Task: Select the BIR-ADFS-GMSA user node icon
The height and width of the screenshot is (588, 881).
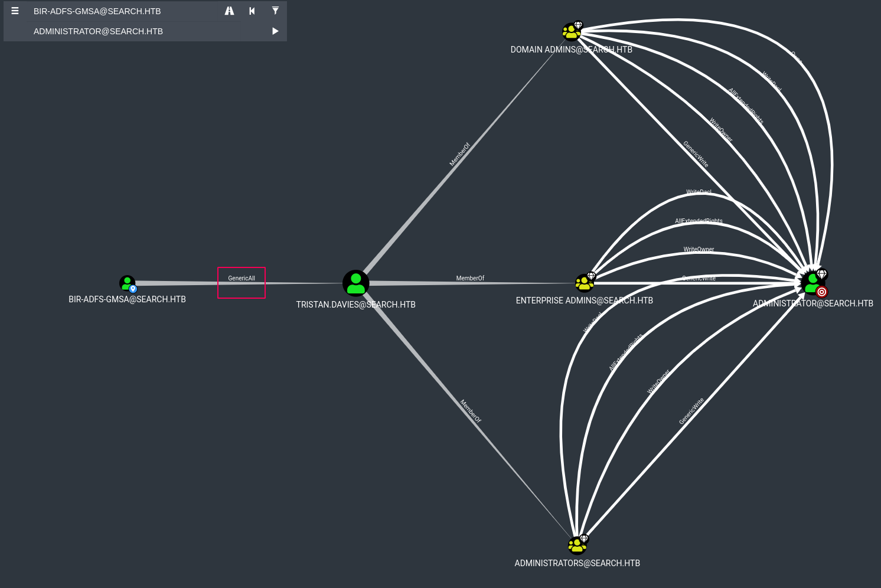Action: pyautogui.click(x=127, y=283)
